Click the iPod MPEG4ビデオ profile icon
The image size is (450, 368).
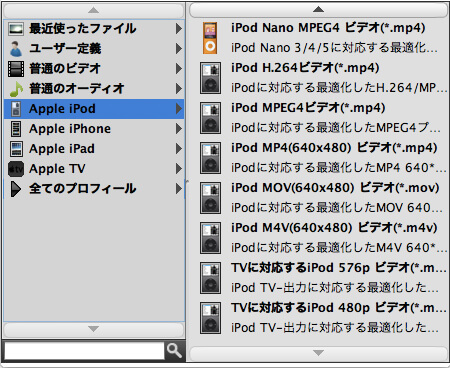click(x=210, y=118)
